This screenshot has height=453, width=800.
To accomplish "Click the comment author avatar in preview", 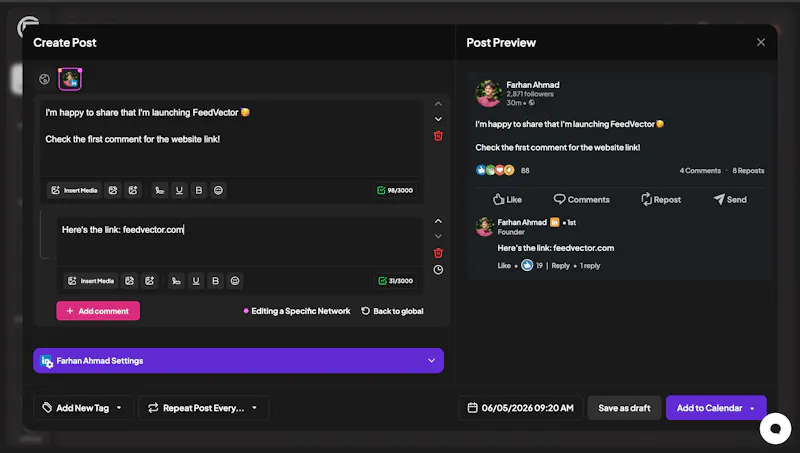I will point(485,227).
